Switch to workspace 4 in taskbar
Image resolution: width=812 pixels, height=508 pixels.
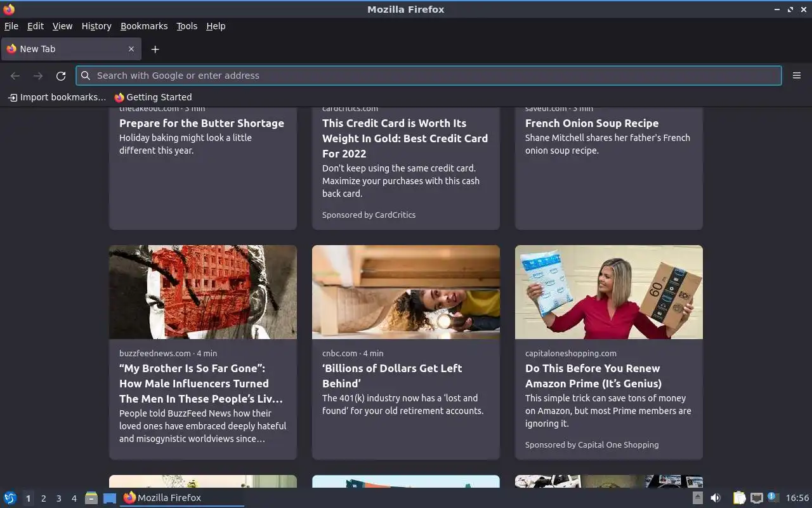[74, 498]
